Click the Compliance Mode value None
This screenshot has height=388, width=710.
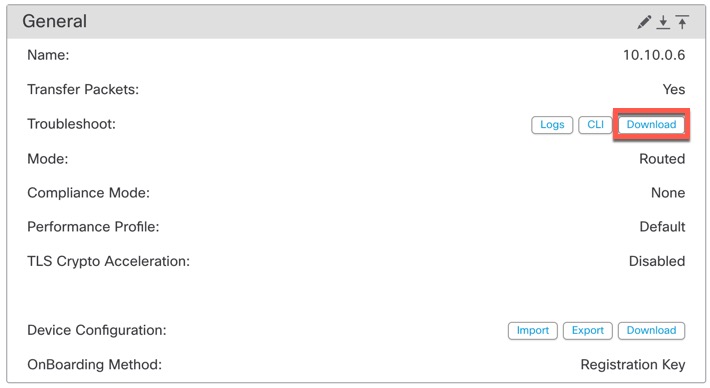coord(668,193)
